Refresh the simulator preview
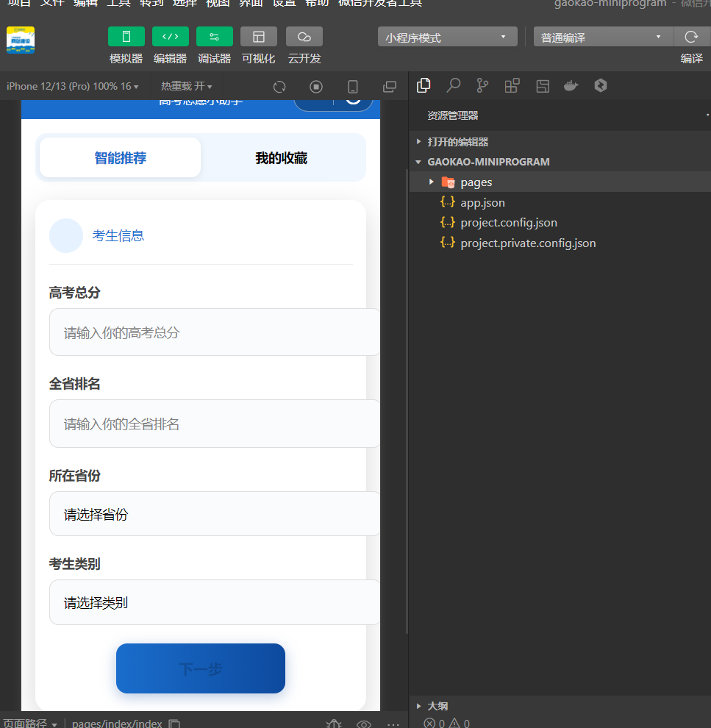 279,87
